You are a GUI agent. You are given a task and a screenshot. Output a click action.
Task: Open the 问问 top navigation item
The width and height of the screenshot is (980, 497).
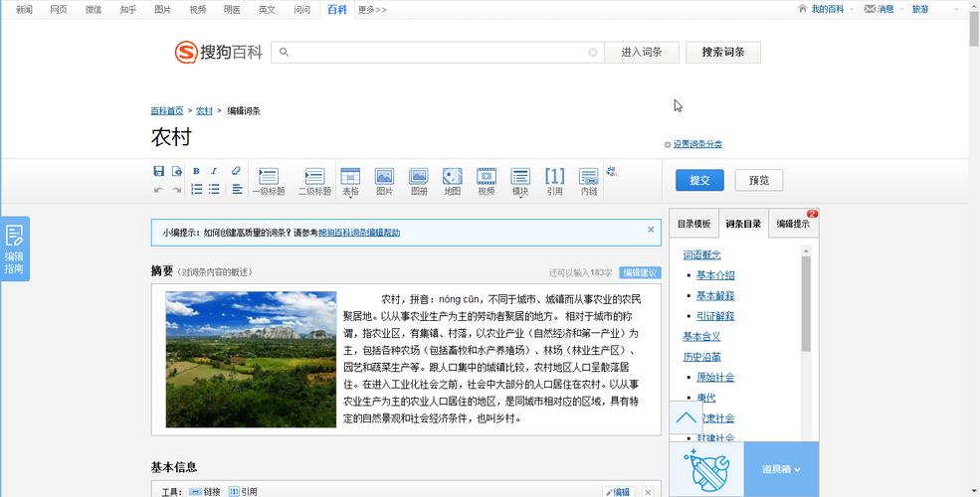[x=301, y=9]
